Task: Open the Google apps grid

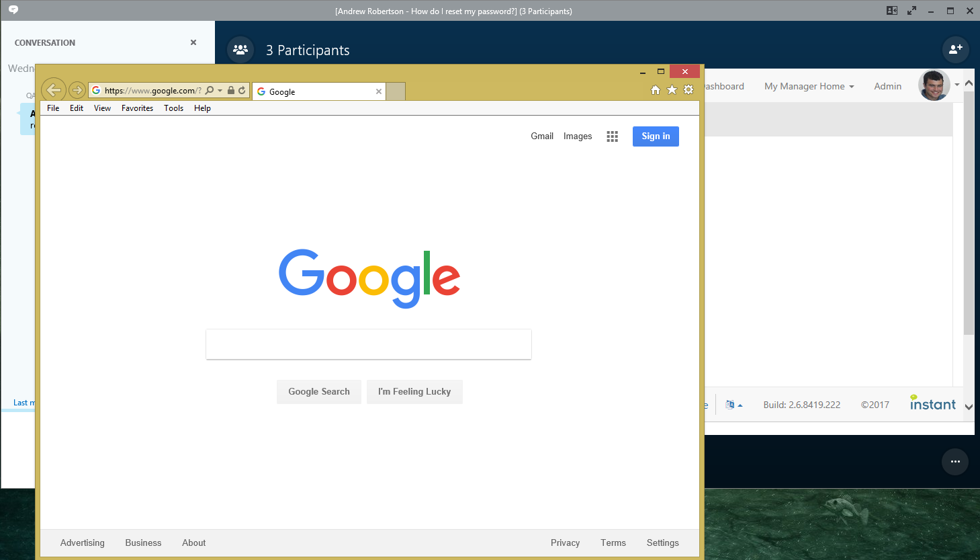Action: [x=613, y=136]
